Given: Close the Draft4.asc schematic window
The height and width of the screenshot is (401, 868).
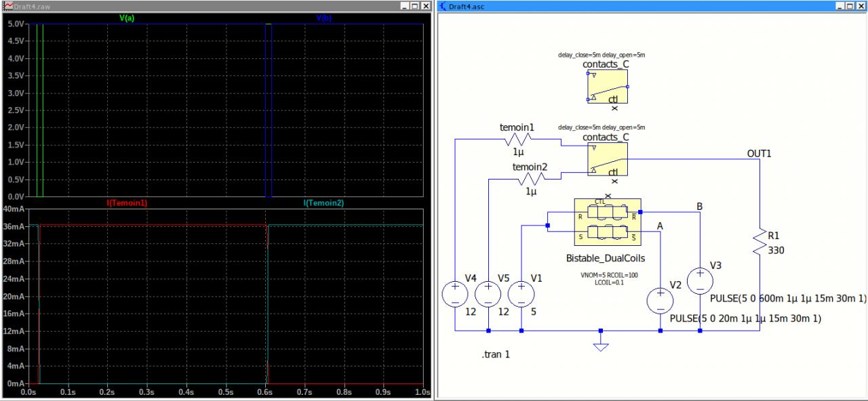Looking at the screenshot, I should coord(861,5).
